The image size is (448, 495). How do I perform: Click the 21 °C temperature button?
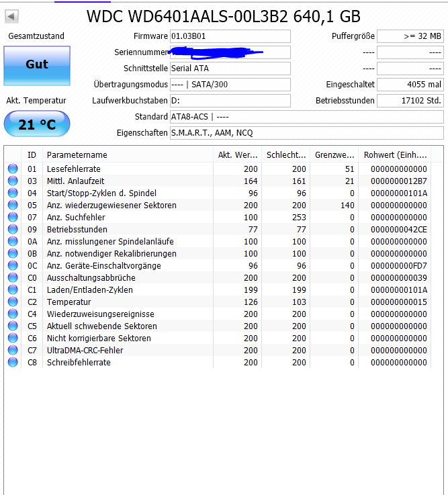[x=37, y=124]
